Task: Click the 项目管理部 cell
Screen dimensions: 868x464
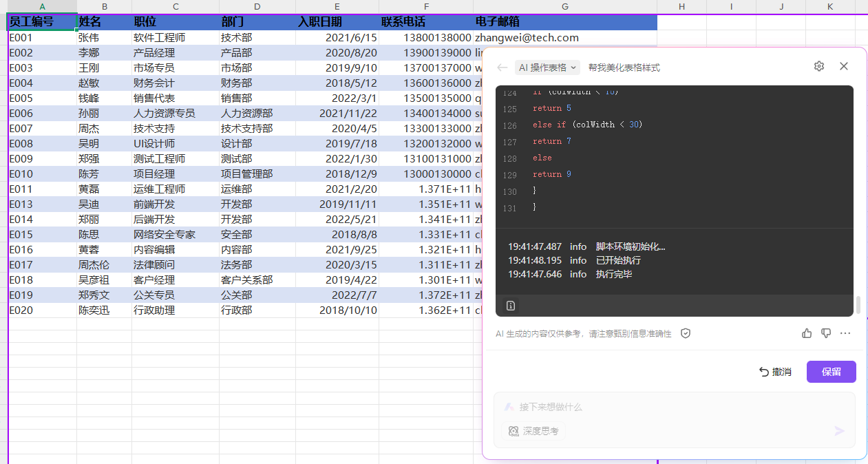Action: [257, 173]
